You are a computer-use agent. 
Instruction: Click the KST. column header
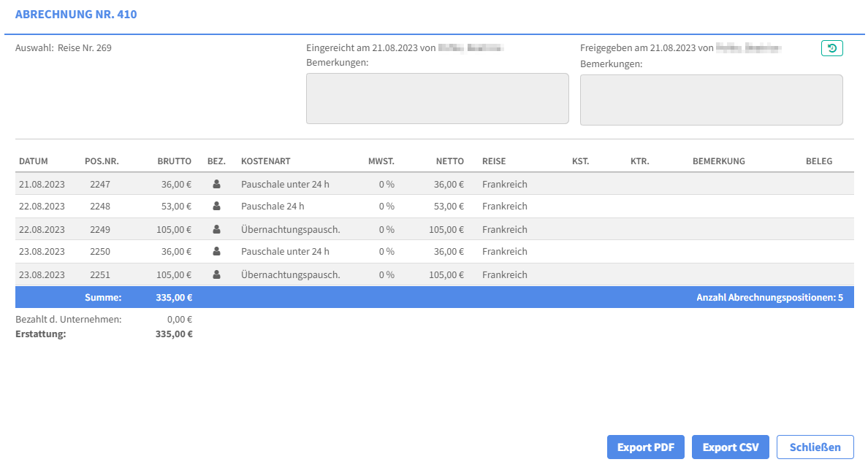pyautogui.click(x=581, y=161)
